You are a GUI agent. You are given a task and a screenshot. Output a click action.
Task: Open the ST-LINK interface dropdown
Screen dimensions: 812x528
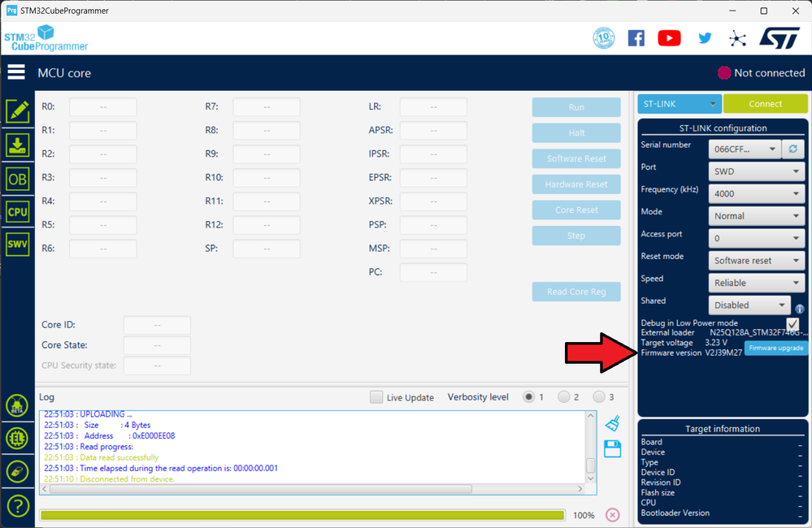pos(680,103)
